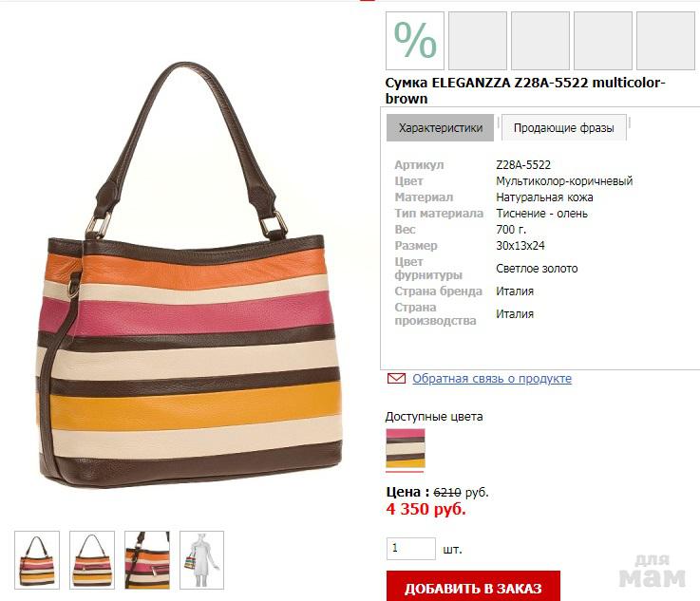Focus the quantity input field

coord(410,549)
